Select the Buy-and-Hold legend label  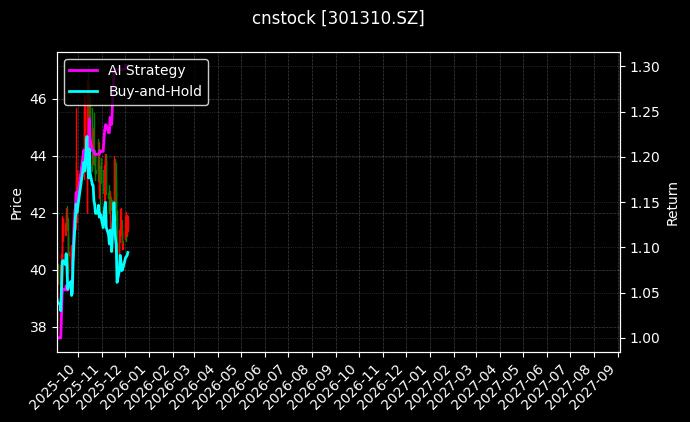click(x=155, y=90)
